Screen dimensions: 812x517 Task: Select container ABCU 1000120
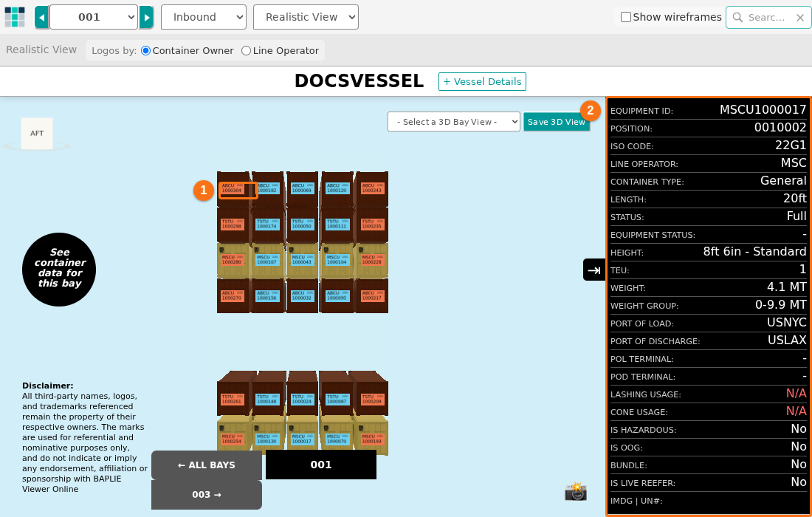click(337, 188)
